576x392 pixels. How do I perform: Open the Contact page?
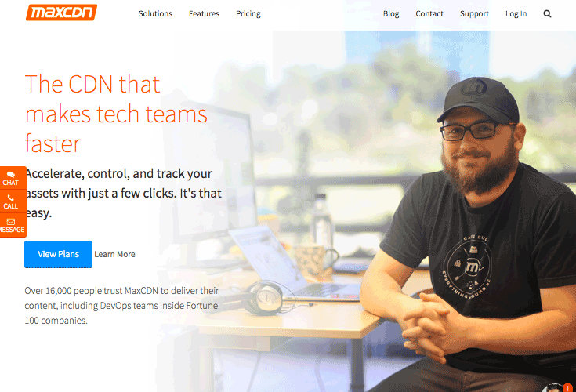click(x=429, y=14)
